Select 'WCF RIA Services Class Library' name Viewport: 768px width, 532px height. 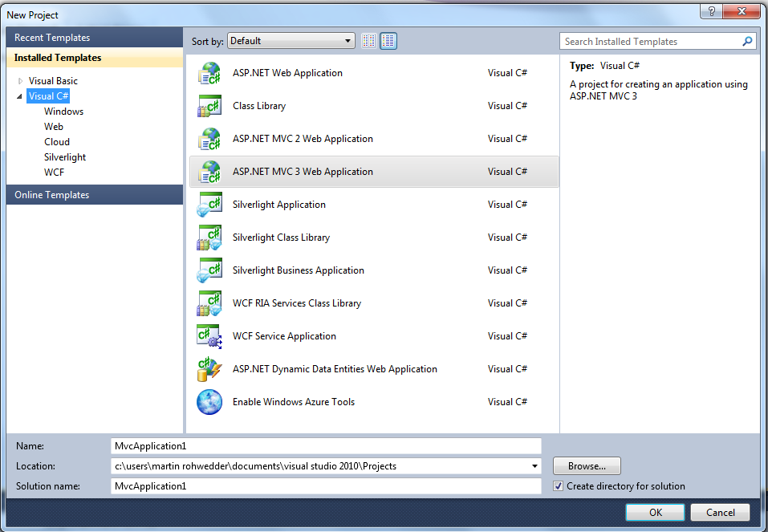click(x=297, y=303)
